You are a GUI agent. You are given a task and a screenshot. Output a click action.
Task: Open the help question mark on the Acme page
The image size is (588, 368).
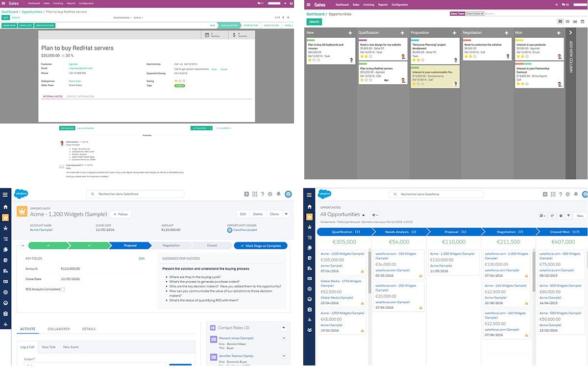tap(262, 194)
